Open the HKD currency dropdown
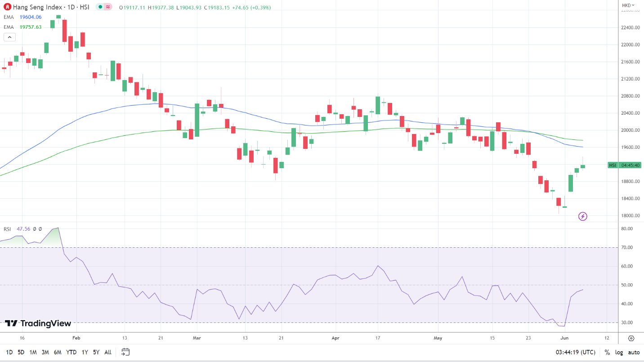Viewport: 644px width, 362px height. [628, 5]
